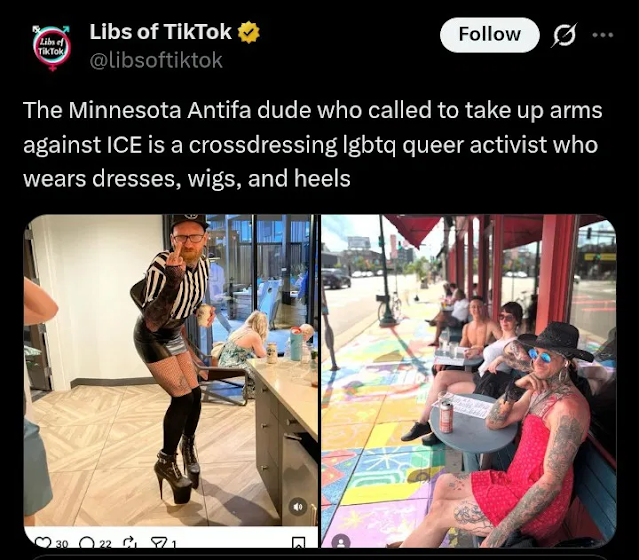Open the three-dot more options menu
Screen dimensions: 639x560
click(603, 35)
